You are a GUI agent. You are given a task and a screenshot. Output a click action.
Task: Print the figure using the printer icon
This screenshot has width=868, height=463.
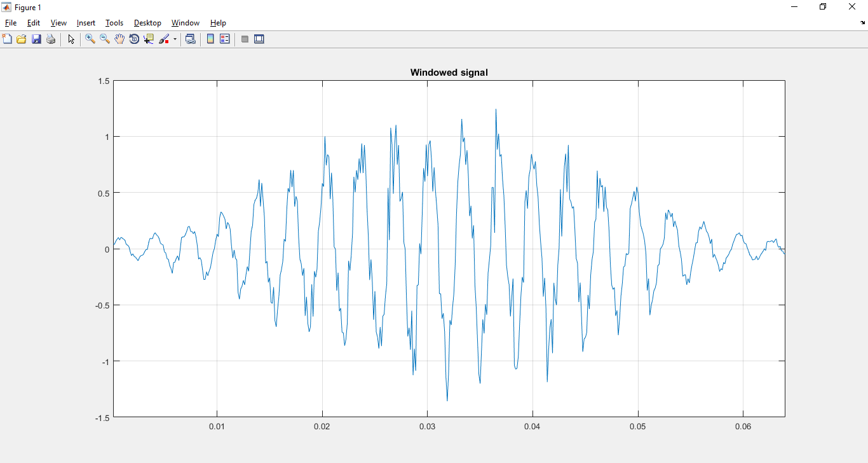pos(51,39)
